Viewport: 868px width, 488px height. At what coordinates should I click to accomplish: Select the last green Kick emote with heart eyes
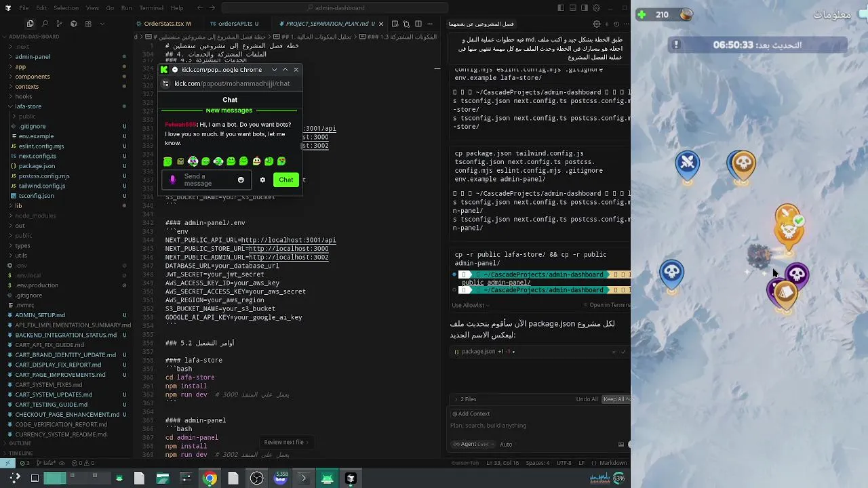pos(281,161)
